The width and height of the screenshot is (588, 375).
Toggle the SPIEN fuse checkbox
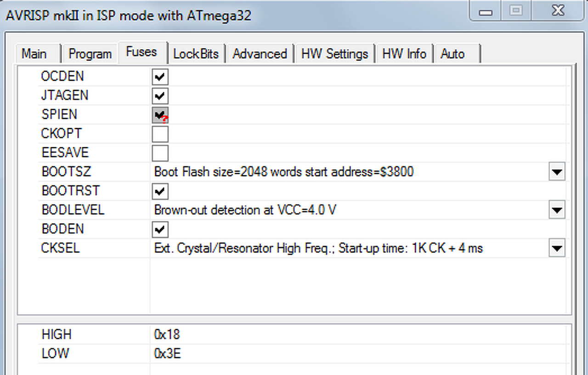click(x=160, y=115)
